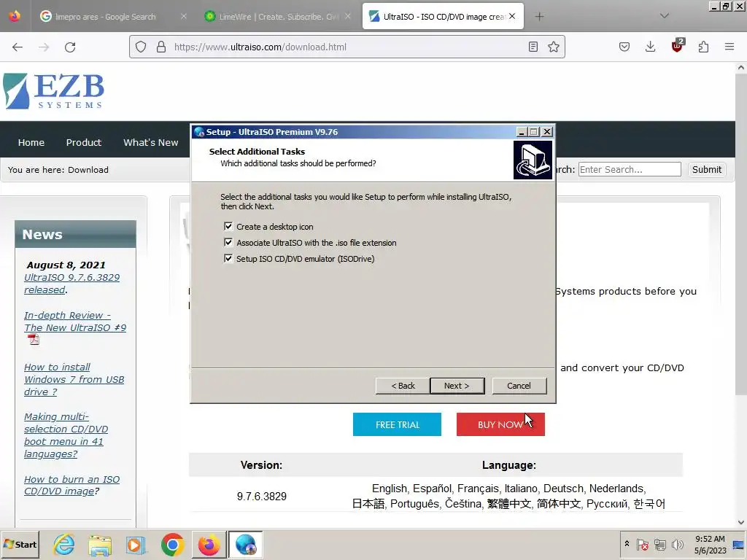Uncheck Associate UltraISO with .iso extension
This screenshot has height=560, width=747.
[x=228, y=242]
